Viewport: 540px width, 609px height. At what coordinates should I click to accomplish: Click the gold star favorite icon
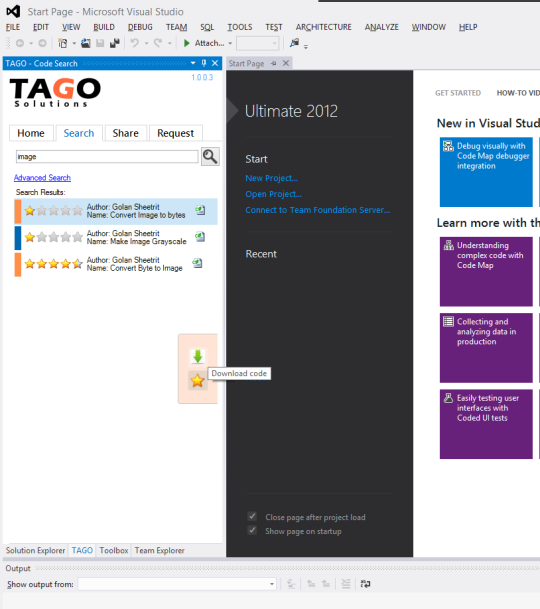pos(198,380)
